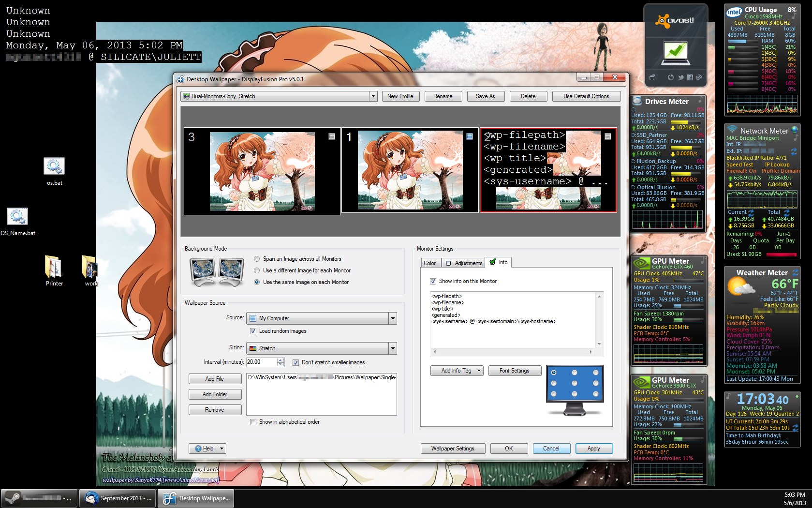The height and width of the screenshot is (508, 812).
Task: Click Cancel button
Action: (551, 448)
